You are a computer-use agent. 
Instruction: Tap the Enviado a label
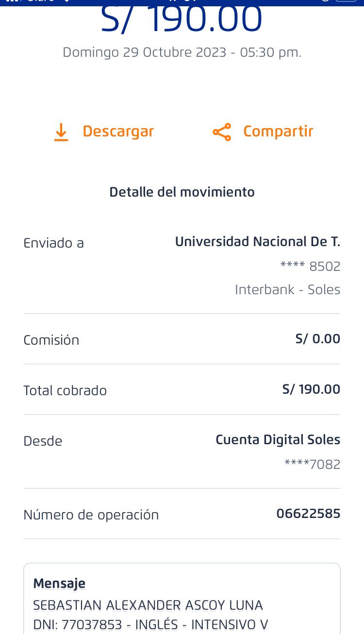(x=54, y=243)
